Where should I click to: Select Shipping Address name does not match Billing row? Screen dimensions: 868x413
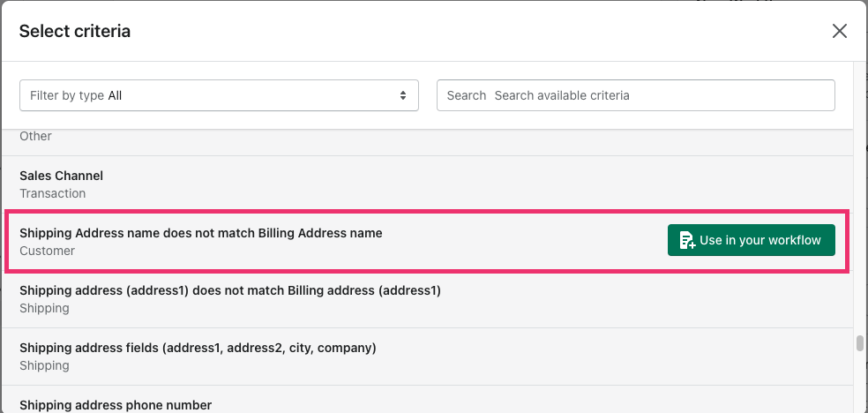point(427,242)
